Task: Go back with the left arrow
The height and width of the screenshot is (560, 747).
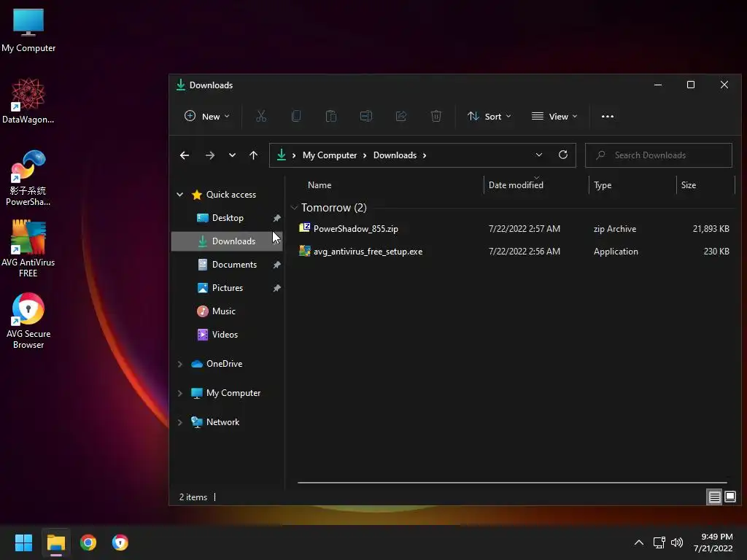Action: click(x=185, y=155)
